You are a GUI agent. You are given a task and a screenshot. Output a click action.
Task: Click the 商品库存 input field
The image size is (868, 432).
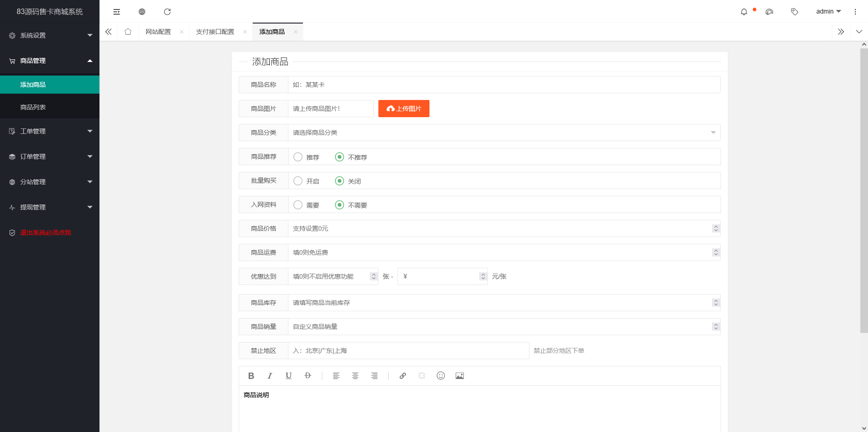click(x=504, y=303)
